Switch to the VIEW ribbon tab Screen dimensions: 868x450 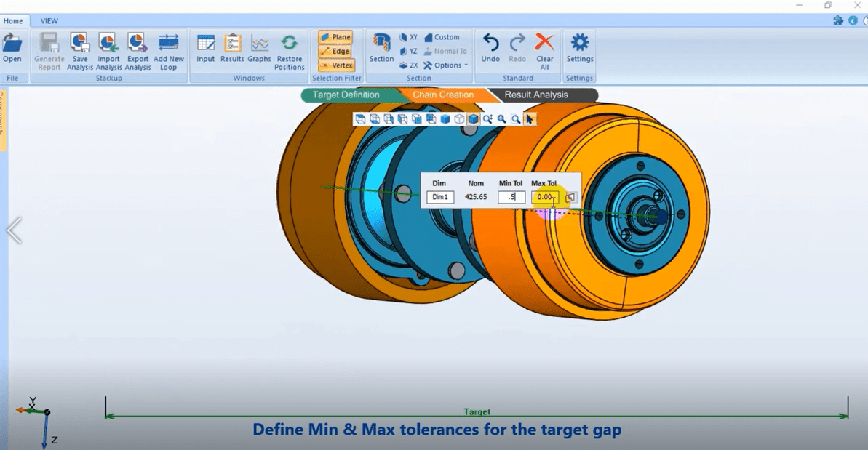(49, 21)
